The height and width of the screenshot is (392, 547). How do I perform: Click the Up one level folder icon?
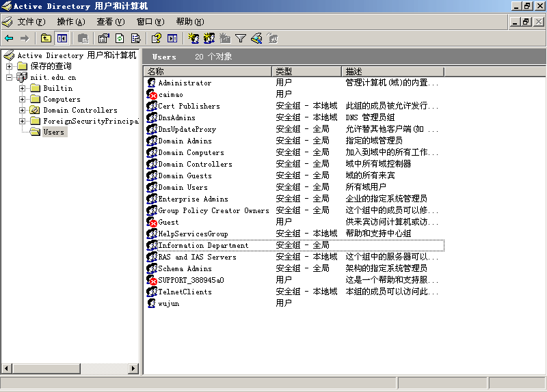[x=46, y=38]
